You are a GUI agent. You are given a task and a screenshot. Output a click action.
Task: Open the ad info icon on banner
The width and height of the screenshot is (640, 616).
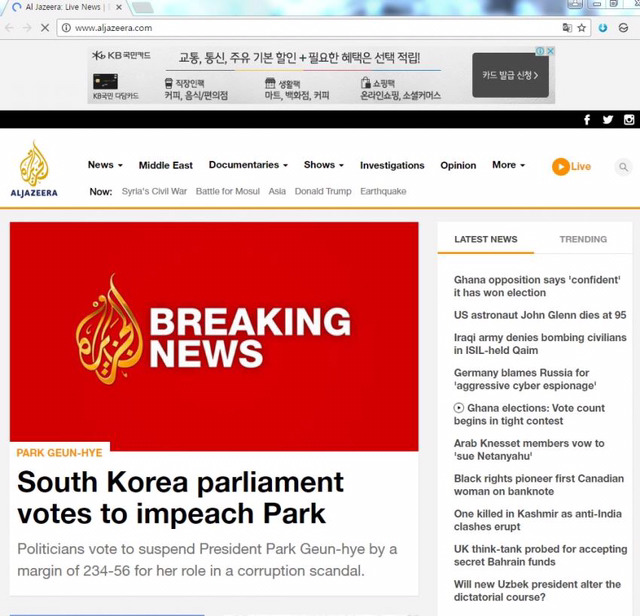tap(540, 51)
